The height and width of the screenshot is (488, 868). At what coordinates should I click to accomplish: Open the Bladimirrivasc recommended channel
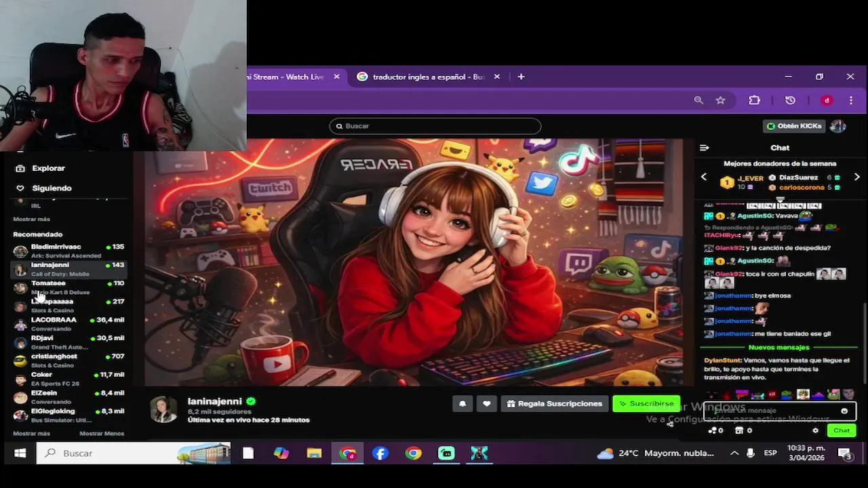68,251
